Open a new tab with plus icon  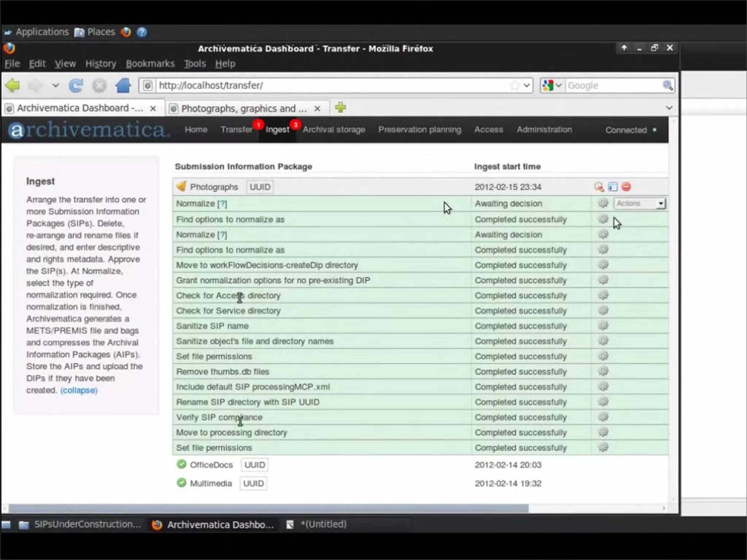[x=340, y=108]
